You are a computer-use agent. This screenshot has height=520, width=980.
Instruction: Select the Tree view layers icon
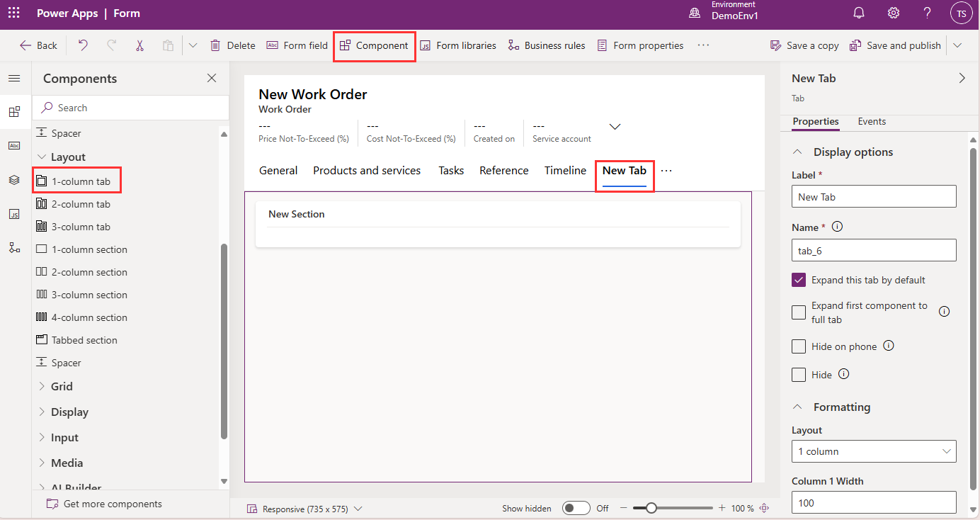pyautogui.click(x=14, y=180)
